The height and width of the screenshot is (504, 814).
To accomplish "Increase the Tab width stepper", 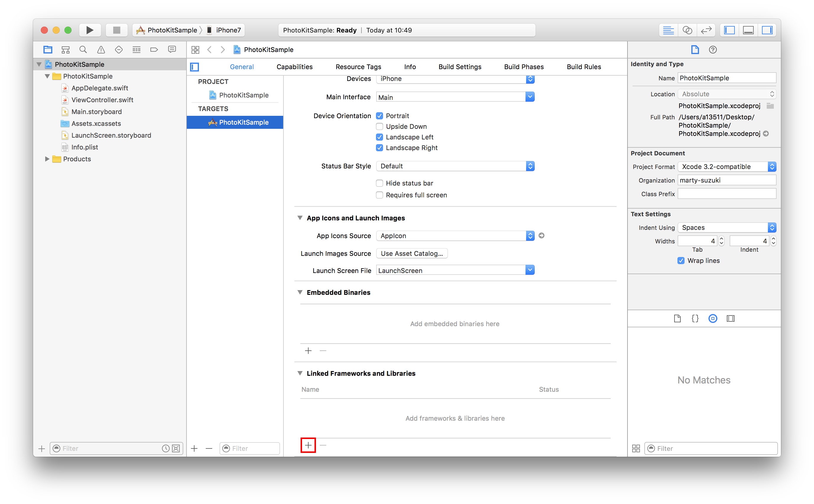I will coord(721,239).
